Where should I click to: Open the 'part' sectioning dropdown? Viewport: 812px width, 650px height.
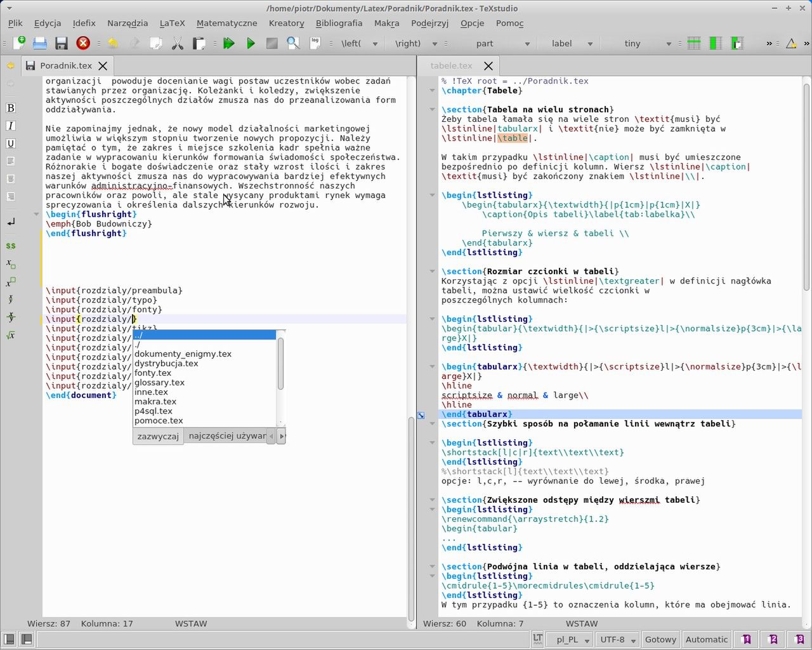tap(494, 43)
